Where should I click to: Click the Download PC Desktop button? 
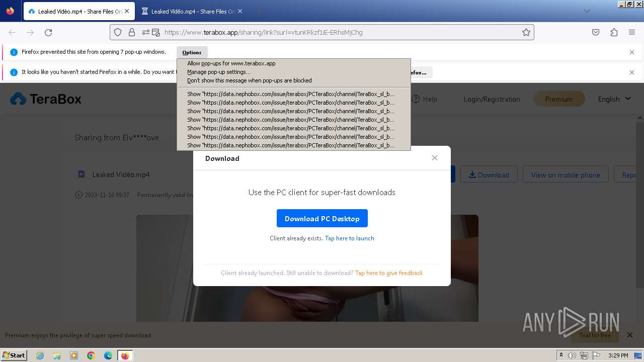click(322, 219)
